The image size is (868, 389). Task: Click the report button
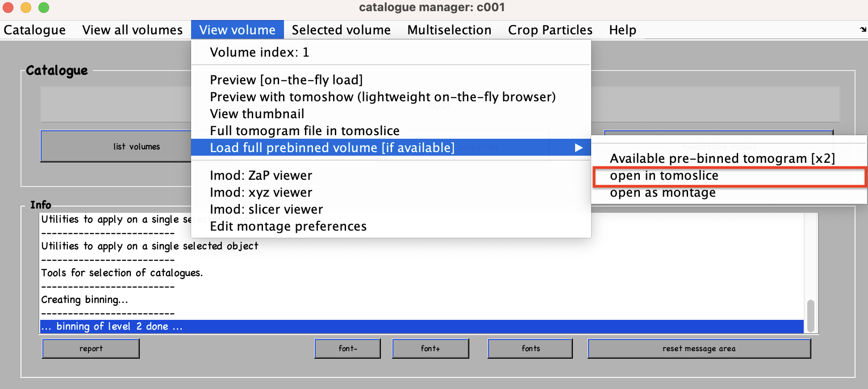coord(91,348)
